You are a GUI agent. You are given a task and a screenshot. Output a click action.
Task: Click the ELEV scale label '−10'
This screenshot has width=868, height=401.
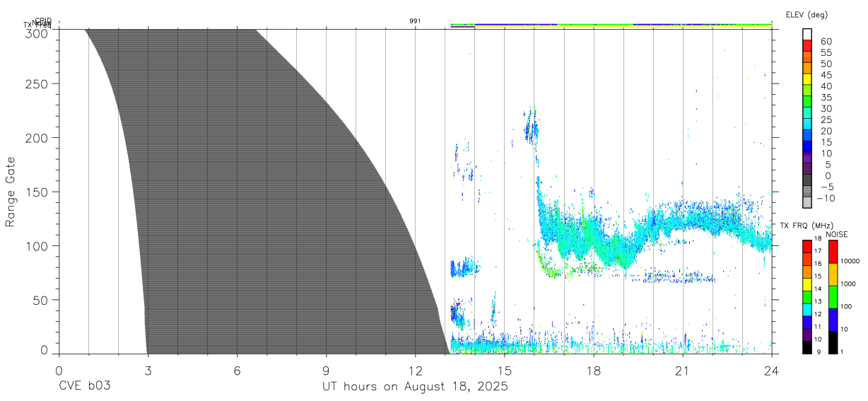coord(826,197)
